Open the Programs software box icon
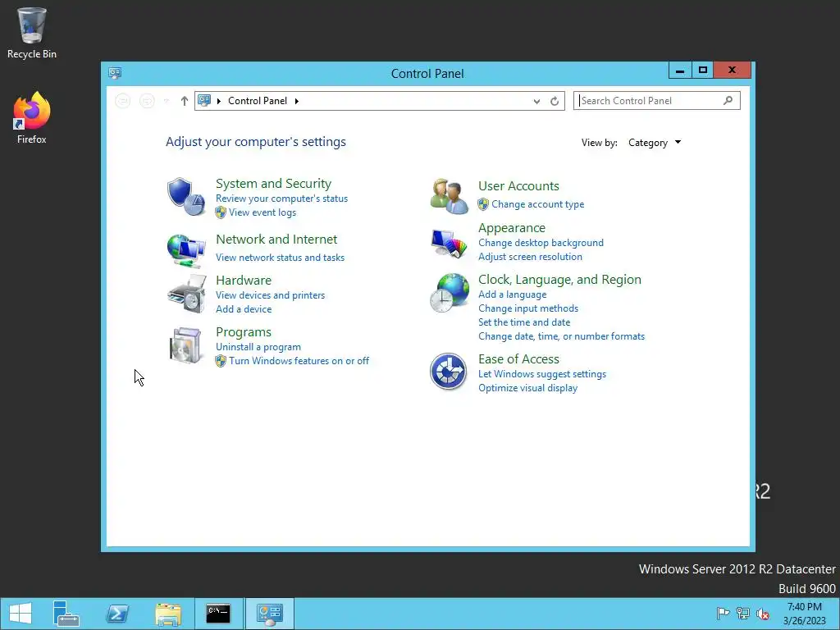The width and height of the screenshot is (840, 630). coord(185,345)
